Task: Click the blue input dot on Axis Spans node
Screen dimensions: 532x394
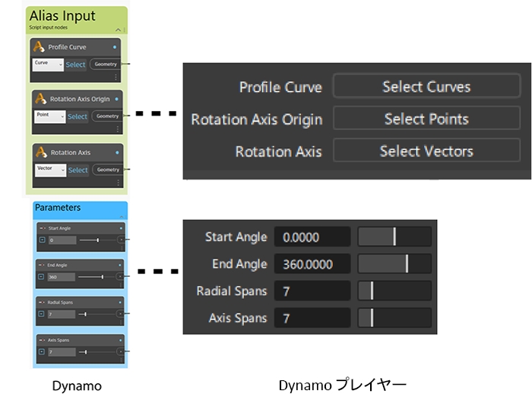Action: [120, 340]
